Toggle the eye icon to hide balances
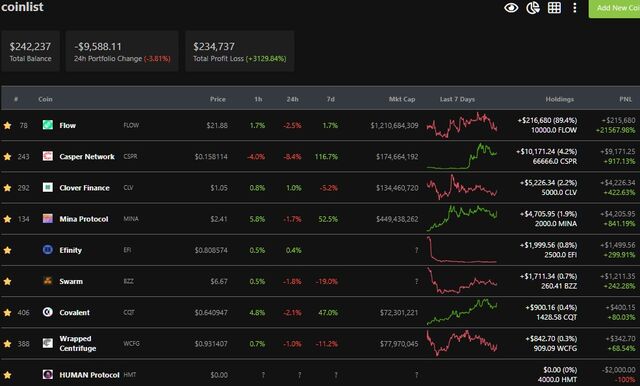 coord(511,8)
